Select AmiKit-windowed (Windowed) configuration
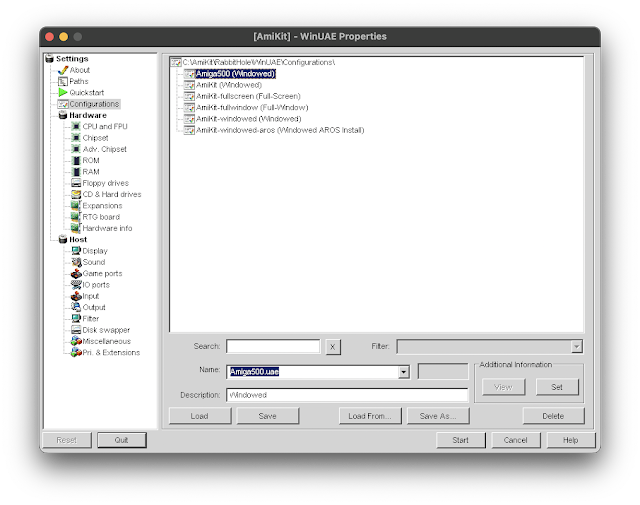This screenshot has height=505, width=640. point(249,119)
